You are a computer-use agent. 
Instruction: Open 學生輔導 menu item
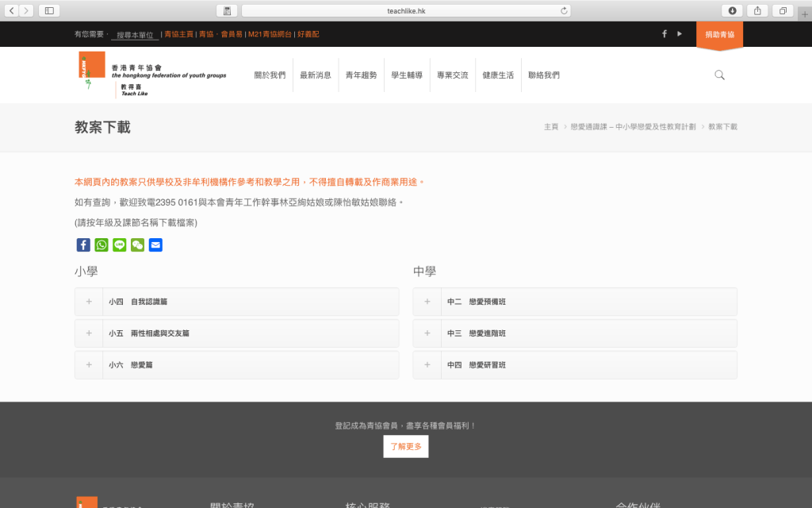(407, 75)
